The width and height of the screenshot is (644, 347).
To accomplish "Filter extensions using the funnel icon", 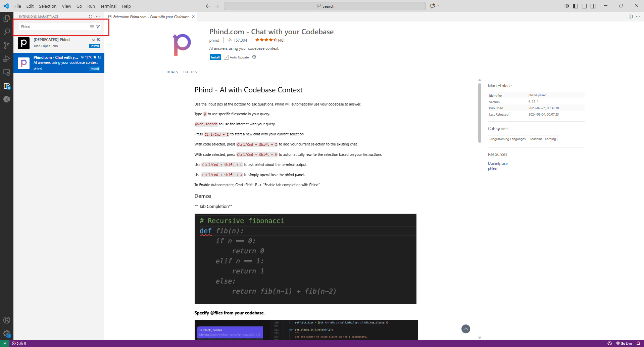I will tap(98, 27).
